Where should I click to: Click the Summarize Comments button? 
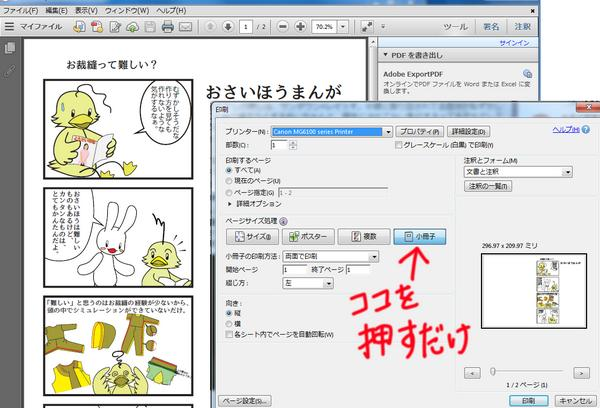[x=488, y=186]
